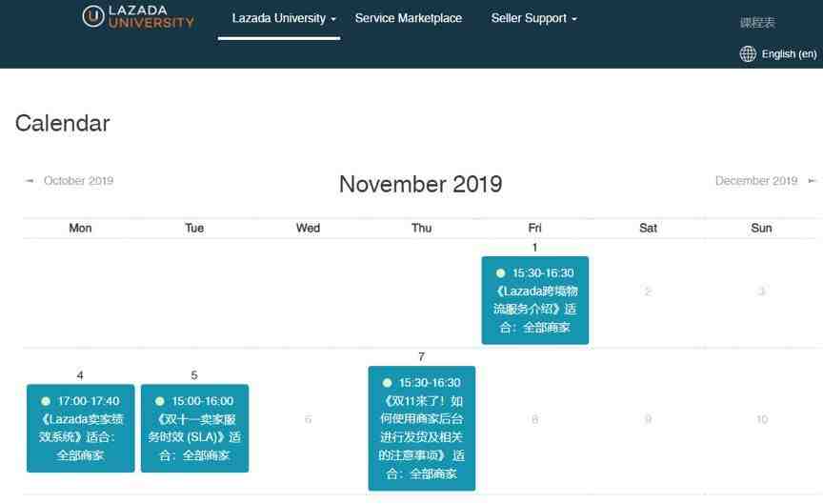
Task: Open the 课程表 link in the header
Action: click(x=757, y=23)
